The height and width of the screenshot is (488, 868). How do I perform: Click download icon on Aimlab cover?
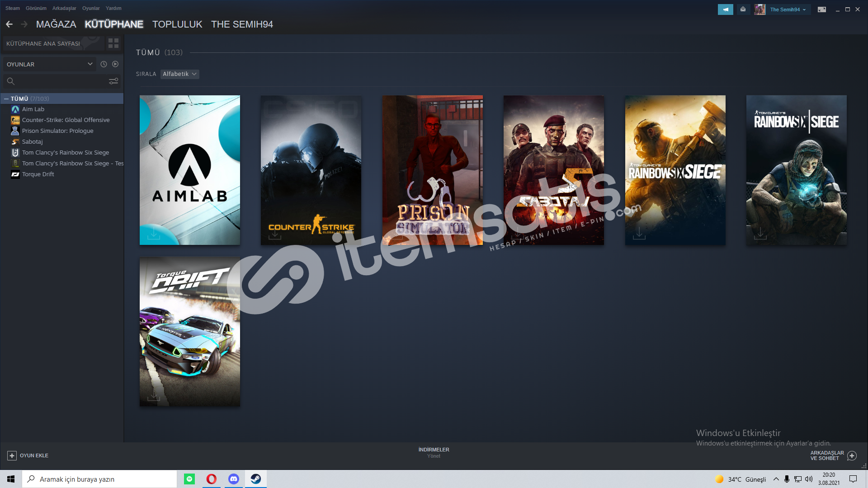[x=154, y=234]
